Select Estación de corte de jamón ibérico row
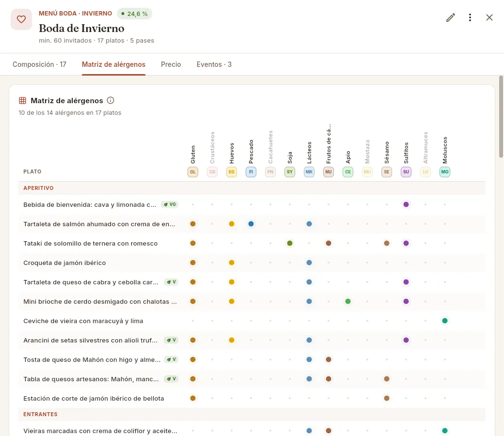This screenshot has height=436, width=504. point(252,398)
